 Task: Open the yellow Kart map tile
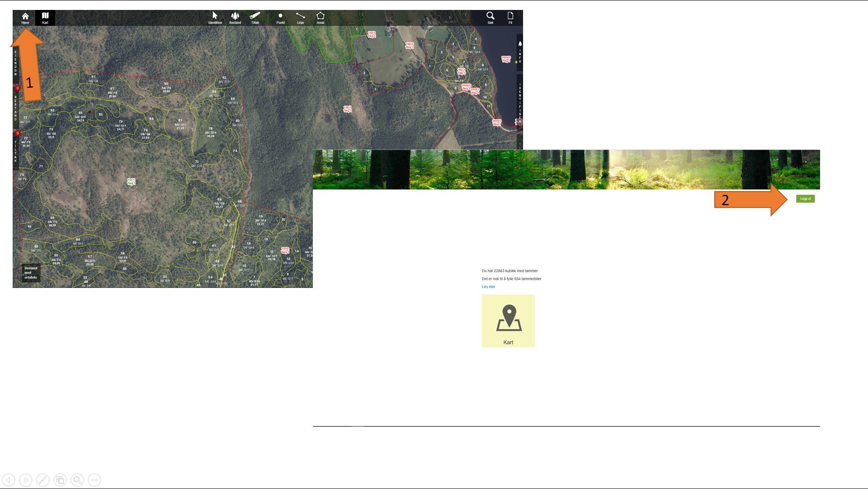point(508,321)
